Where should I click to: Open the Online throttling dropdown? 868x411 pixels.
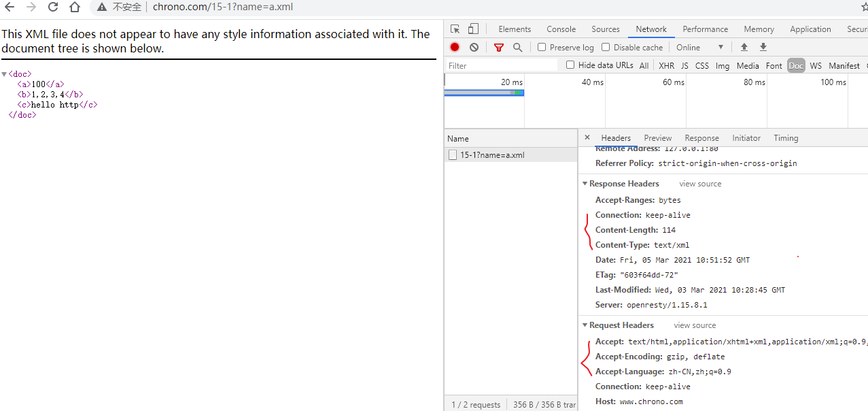[699, 47]
